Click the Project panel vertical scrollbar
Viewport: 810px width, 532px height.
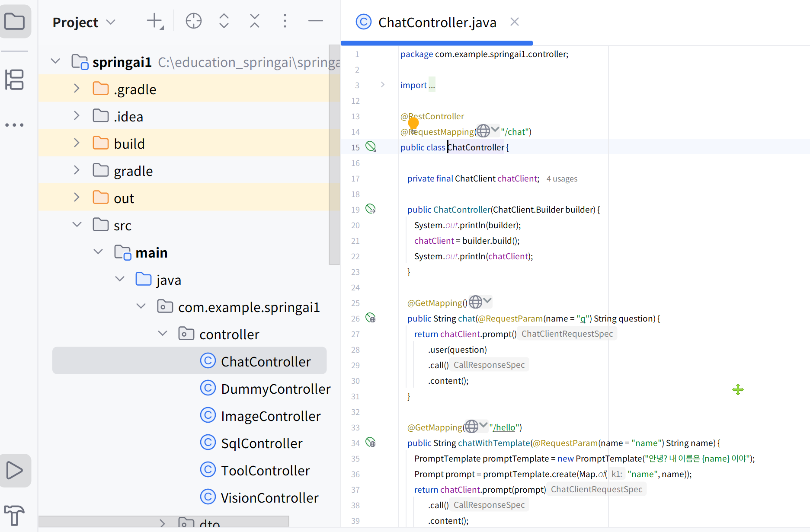click(x=334, y=155)
